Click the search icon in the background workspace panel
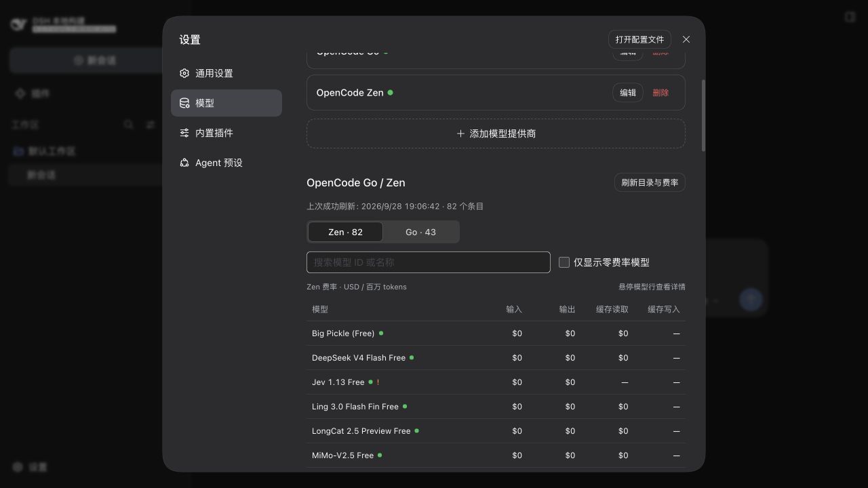Screen dimensions: 868x488 click(128, 125)
